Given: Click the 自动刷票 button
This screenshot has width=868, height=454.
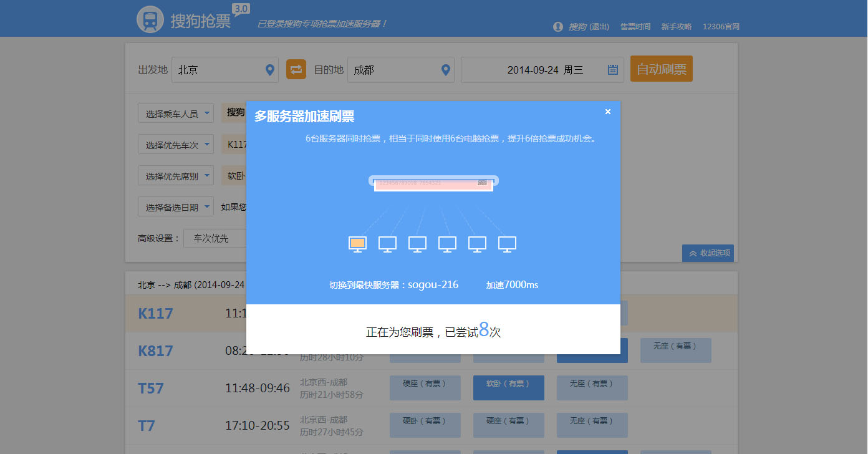Looking at the screenshot, I should [662, 69].
